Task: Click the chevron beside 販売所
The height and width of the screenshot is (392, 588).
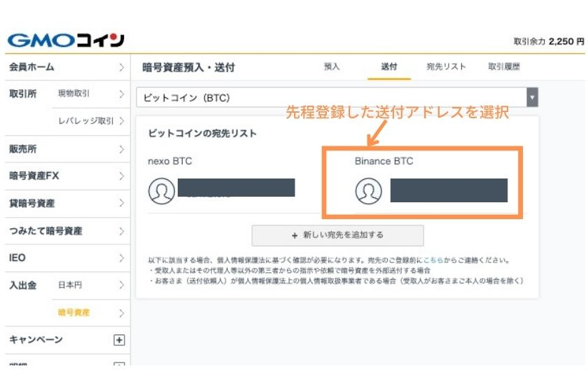Action: coord(122,149)
